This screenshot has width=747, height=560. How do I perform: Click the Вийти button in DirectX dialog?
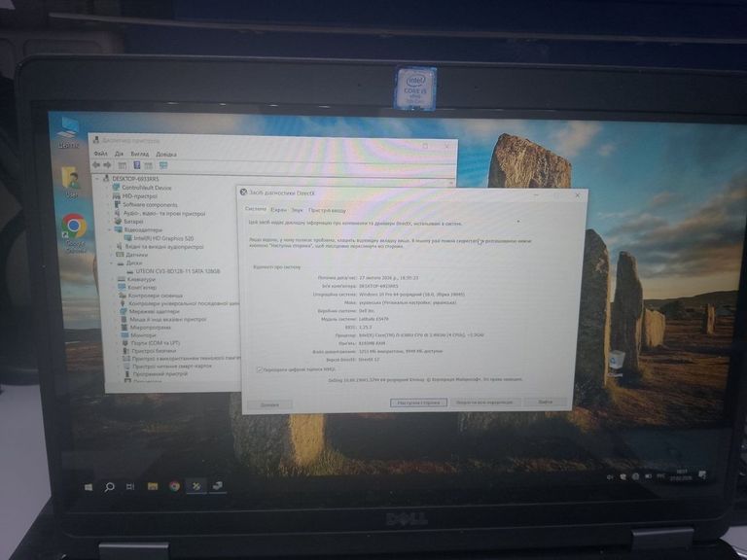point(546,402)
